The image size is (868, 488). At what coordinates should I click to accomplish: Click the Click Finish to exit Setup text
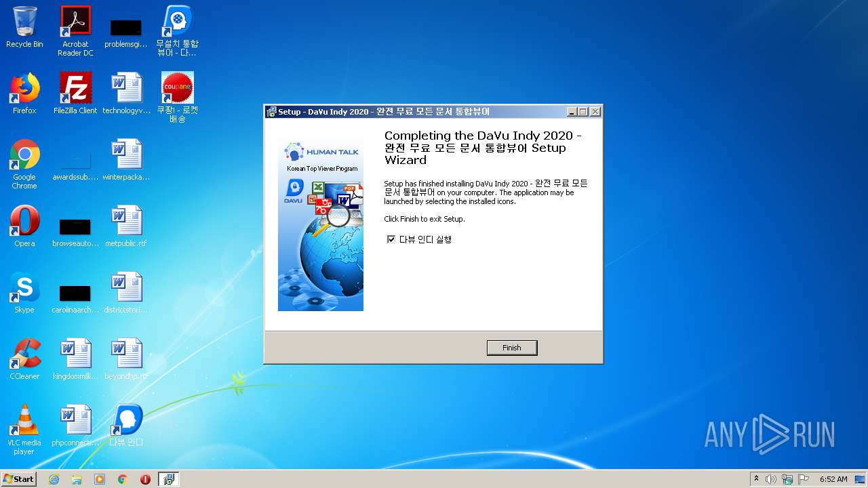425,219
